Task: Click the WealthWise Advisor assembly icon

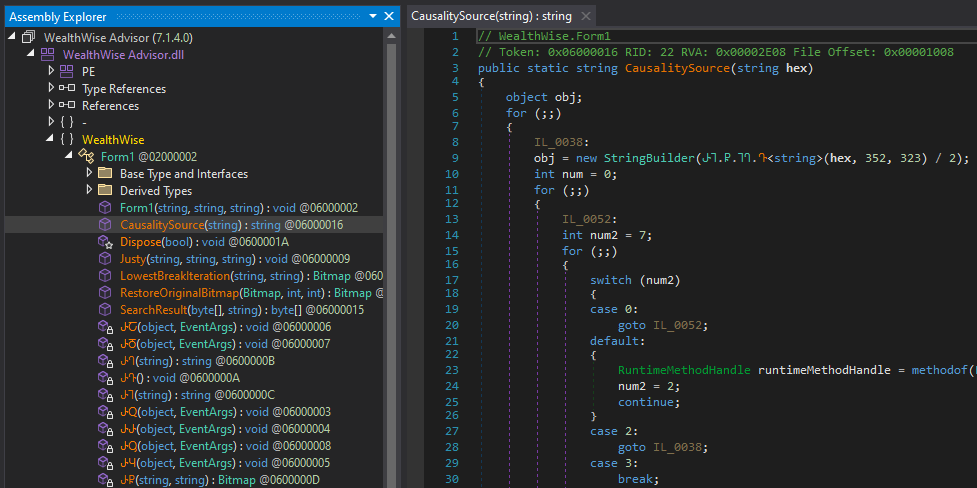Action: click(x=28, y=38)
